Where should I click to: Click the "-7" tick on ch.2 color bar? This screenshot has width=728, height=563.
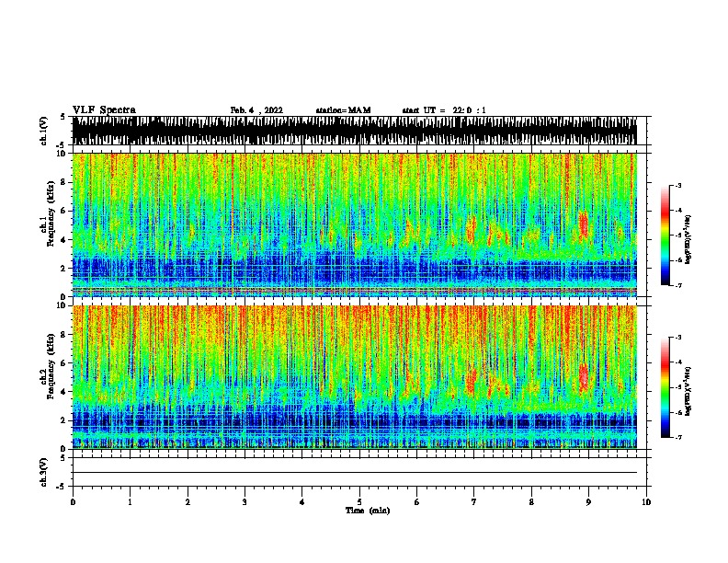[x=678, y=437]
